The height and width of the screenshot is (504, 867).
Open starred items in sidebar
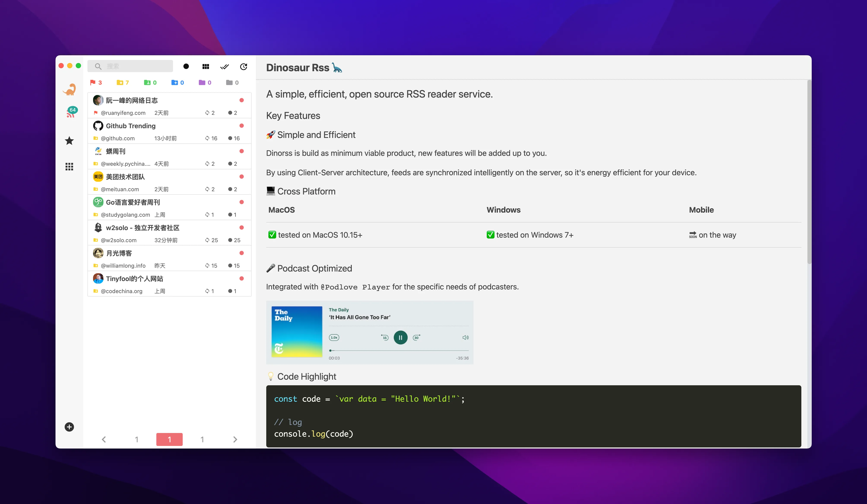[x=70, y=141]
